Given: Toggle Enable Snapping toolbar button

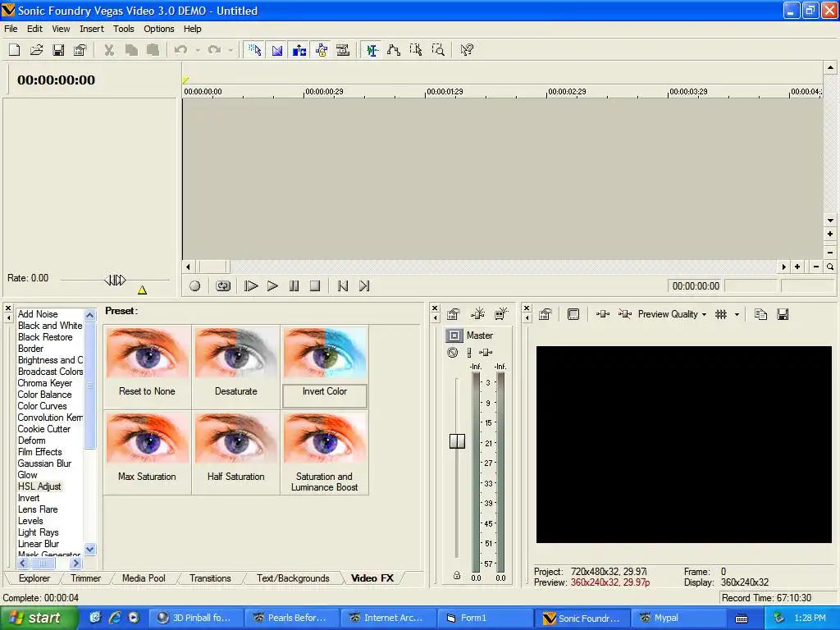Looking at the screenshot, I should coord(254,50).
